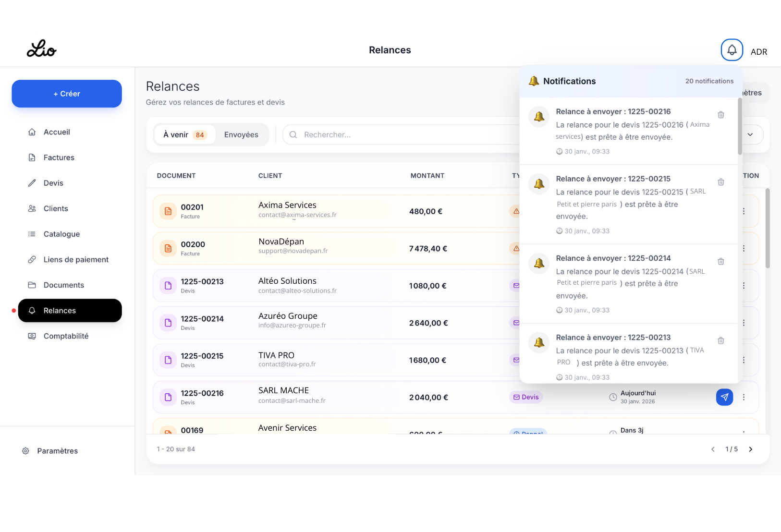This screenshot has width=781, height=532.
Task: Type in the Rechercher search field
Action: (384, 134)
